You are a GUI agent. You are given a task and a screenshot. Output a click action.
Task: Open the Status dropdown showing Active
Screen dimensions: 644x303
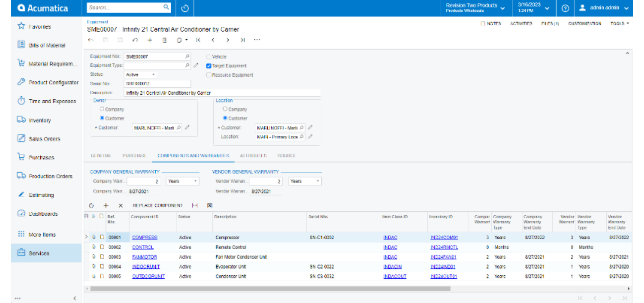tap(153, 74)
